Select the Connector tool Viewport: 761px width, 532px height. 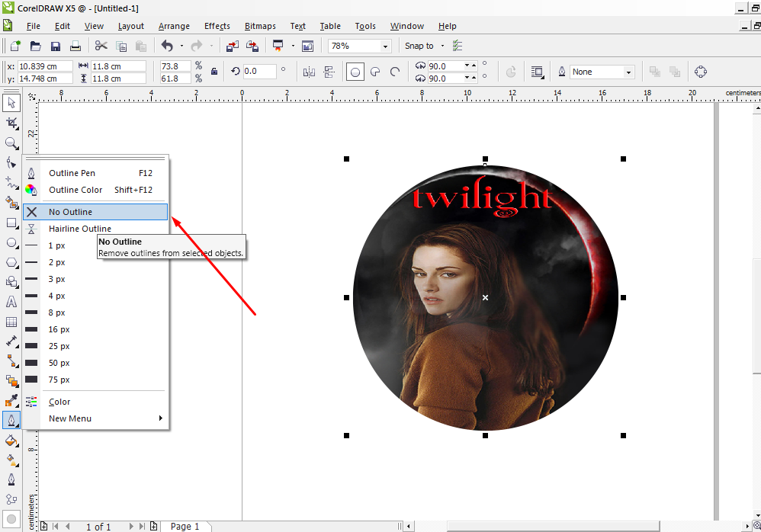(11, 361)
